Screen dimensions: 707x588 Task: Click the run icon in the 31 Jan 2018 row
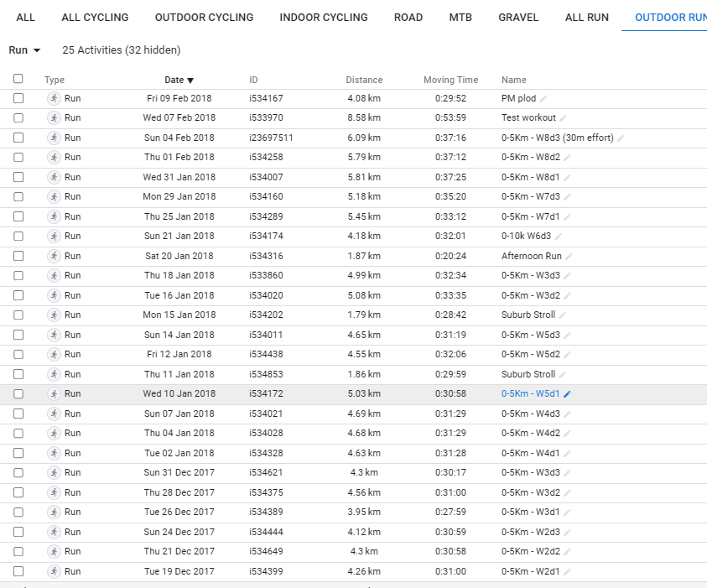pyautogui.click(x=55, y=177)
